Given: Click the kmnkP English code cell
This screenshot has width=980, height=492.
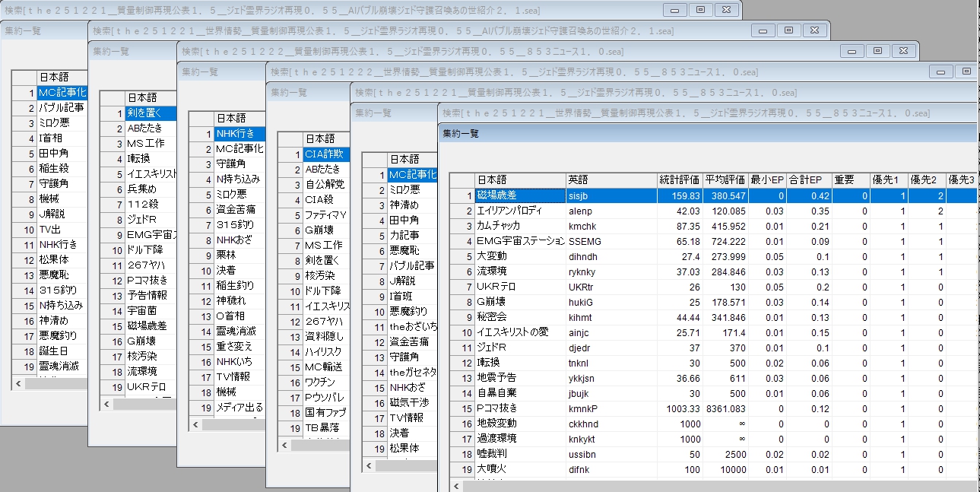Looking at the screenshot, I should coord(611,408).
